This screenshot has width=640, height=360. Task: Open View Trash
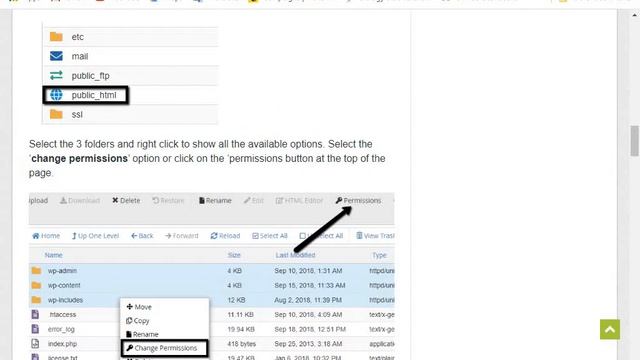pyautogui.click(x=375, y=236)
